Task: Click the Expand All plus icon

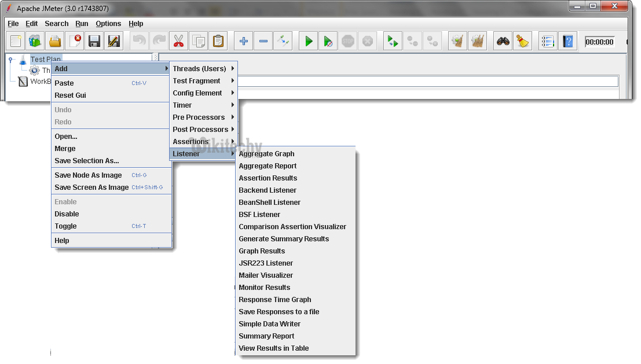Action: 244,41
